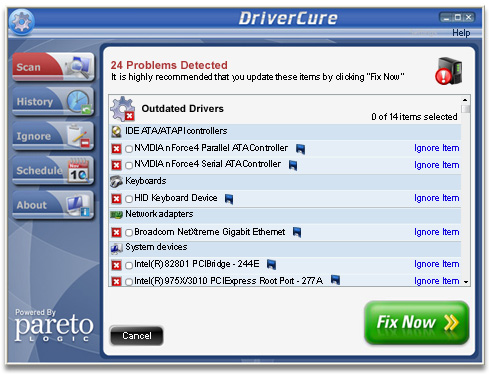Click the driver list scrollbar thumb
This screenshot has height=377, width=490.
click(x=465, y=109)
